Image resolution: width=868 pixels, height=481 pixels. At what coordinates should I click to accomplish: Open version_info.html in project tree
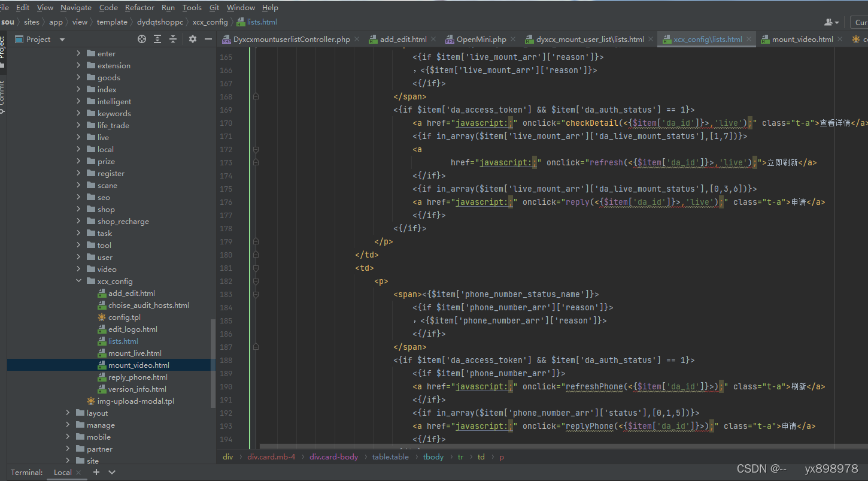tap(137, 389)
